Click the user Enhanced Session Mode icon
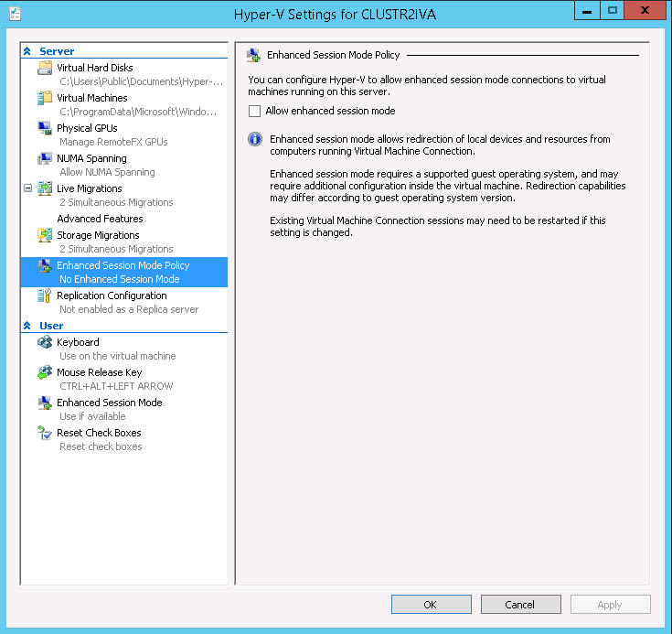The image size is (672, 634). (45, 403)
